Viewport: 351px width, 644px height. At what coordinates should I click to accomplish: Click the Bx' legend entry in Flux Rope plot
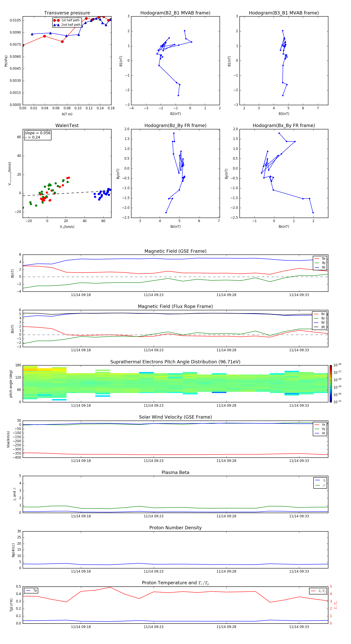[320, 314]
